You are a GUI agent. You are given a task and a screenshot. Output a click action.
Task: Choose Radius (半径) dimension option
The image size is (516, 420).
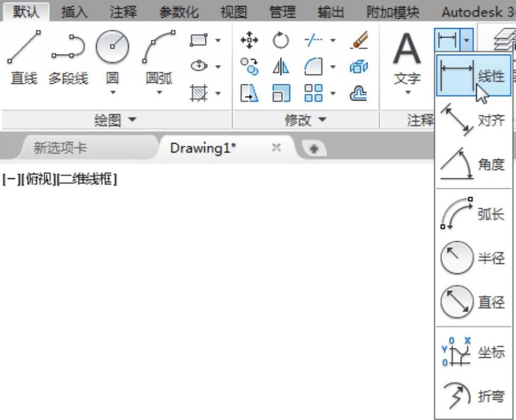[474, 258]
